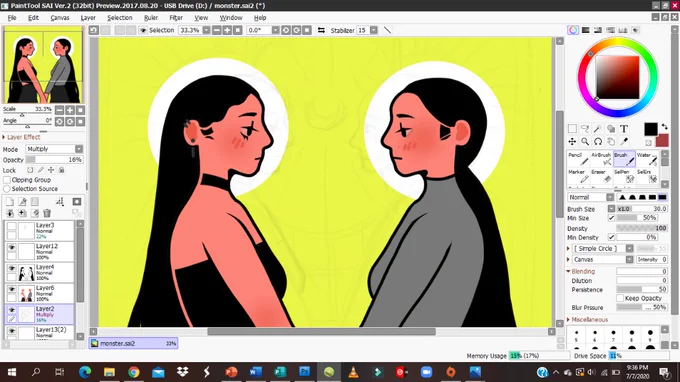Click the layer mask icon

click(77, 202)
